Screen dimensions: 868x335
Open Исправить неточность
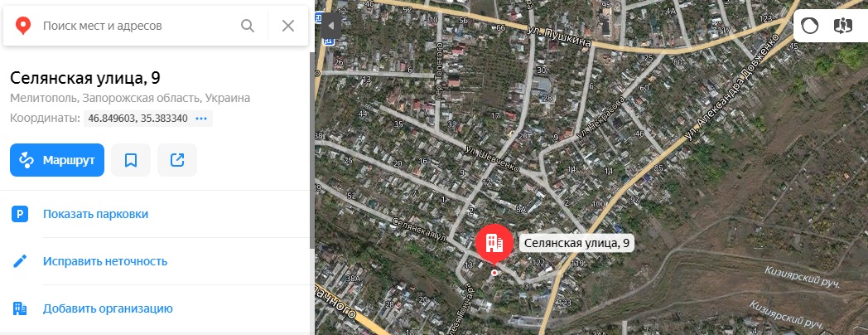(105, 261)
